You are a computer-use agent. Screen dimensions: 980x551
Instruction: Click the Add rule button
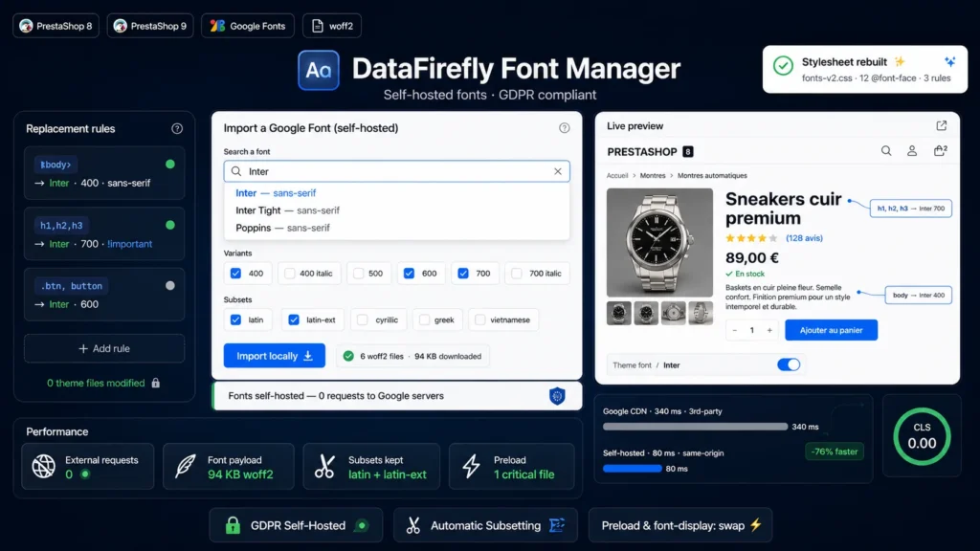coord(104,348)
